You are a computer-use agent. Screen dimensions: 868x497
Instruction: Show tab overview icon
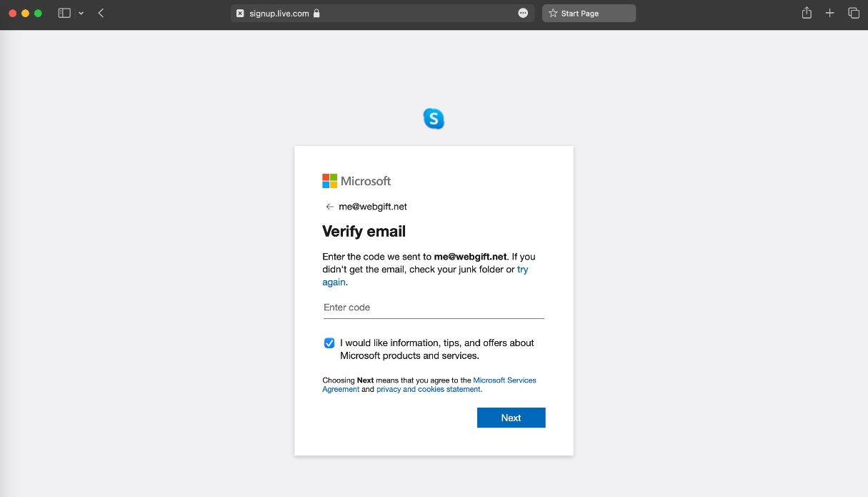point(853,13)
